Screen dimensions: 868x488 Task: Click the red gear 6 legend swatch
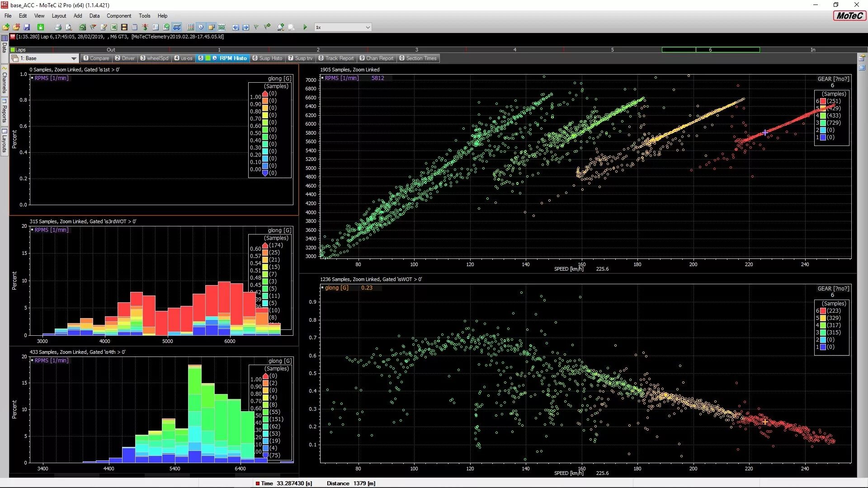823,101
